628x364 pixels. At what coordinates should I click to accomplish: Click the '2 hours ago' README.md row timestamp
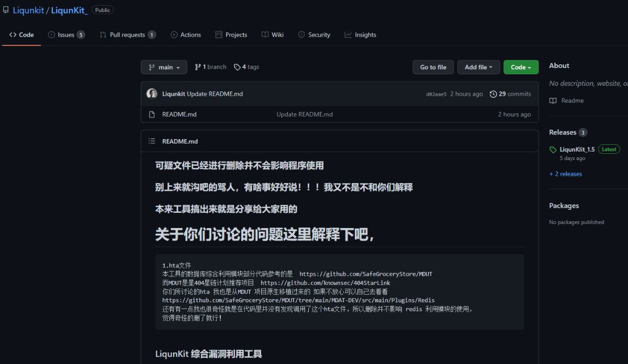click(514, 114)
